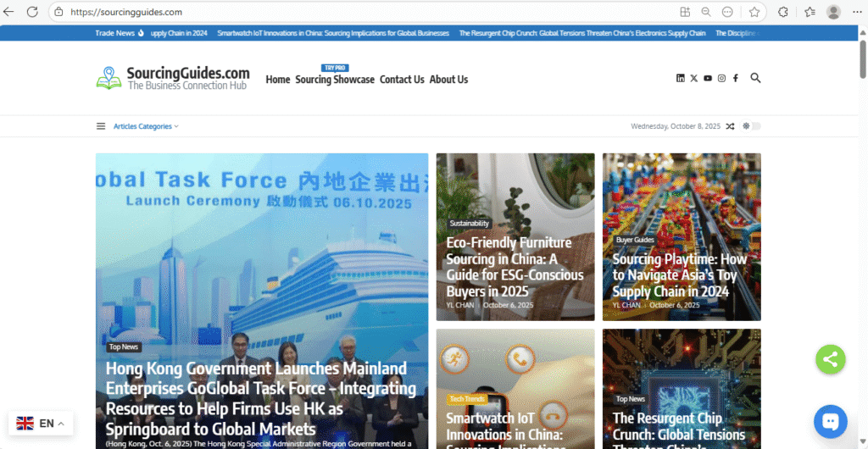868x449 pixels.
Task: Open the About Us page link
Action: pos(448,80)
